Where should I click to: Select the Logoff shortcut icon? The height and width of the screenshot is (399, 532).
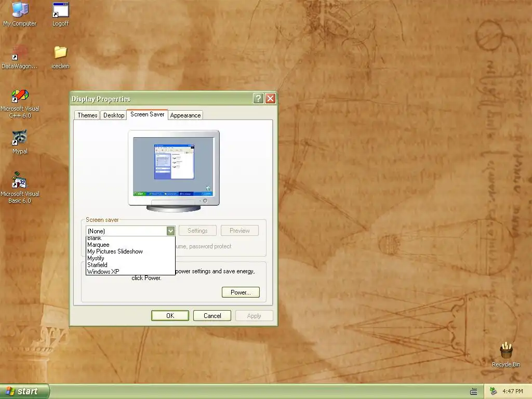click(60, 14)
